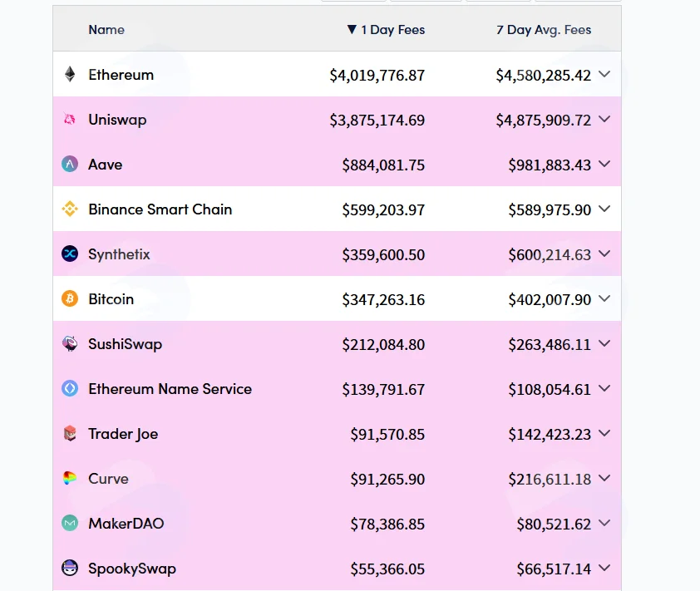The image size is (700, 591).
Task: Expand the Ethereum row chevron
Action: (604, 74)
